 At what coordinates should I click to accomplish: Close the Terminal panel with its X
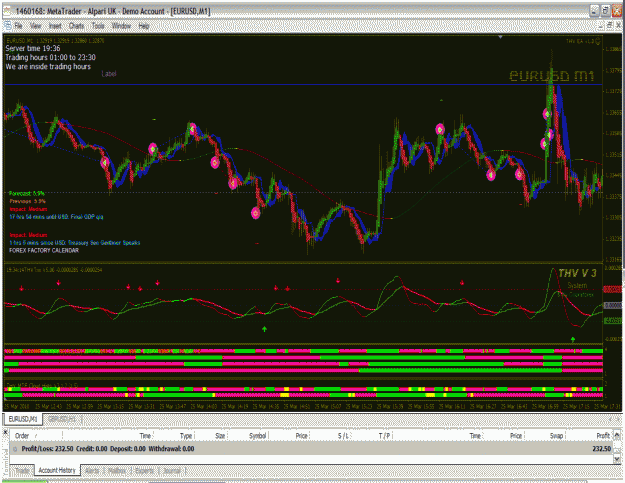coord(5,433)
